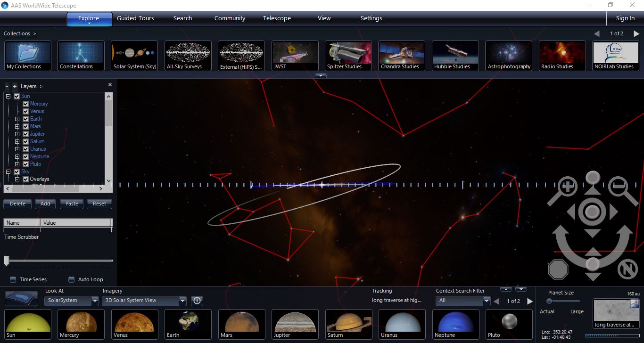Click the layer manager icon at bottom left

pos(21,298)
